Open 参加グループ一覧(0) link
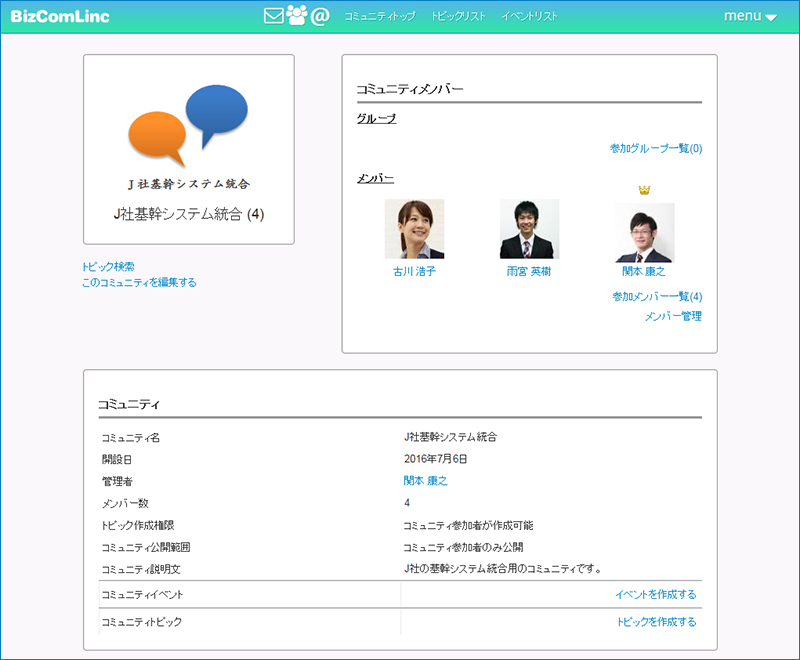This screenshot has height=660, width=800. point(655,149)
